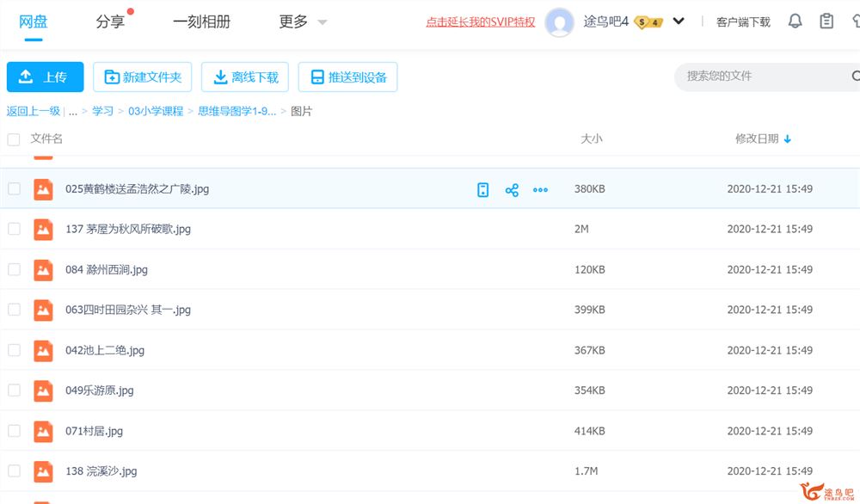Viewport: 860px width, 504px height.
Task: Open more options for 025黄鹤楼送孟浩然之广陵.jpg
Action: (540, 190)
